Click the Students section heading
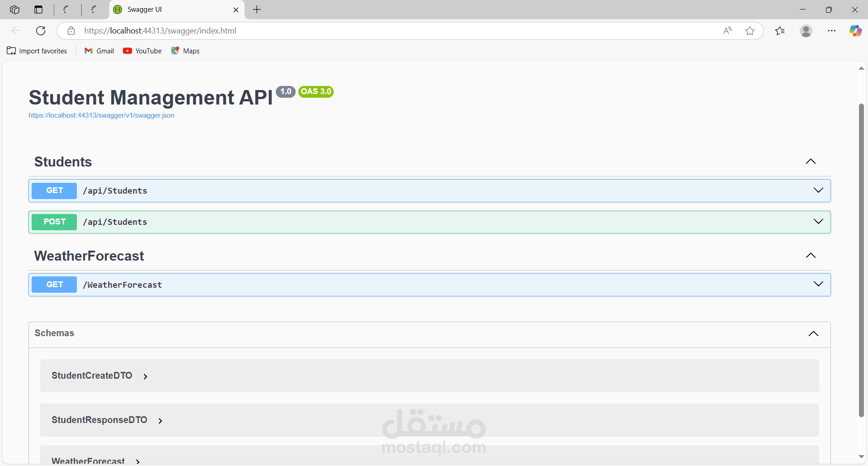This screenshot has width=868, height=466. pos(63,162)
